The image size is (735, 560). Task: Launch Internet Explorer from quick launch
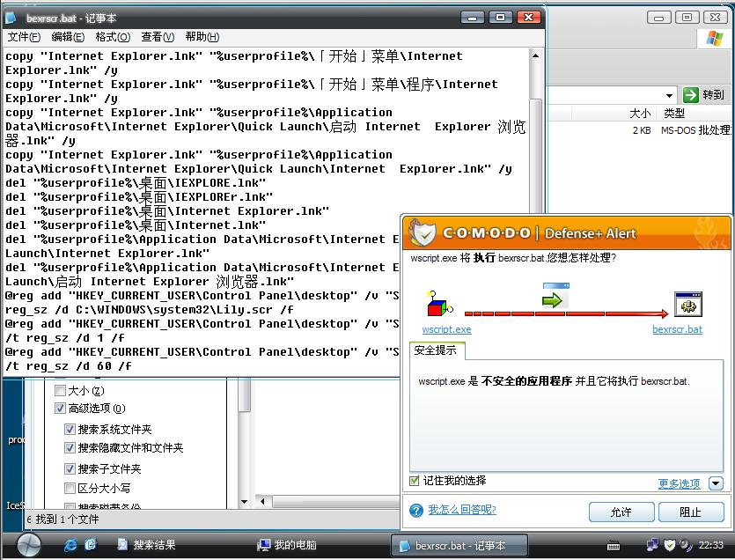tap(70, 544)
